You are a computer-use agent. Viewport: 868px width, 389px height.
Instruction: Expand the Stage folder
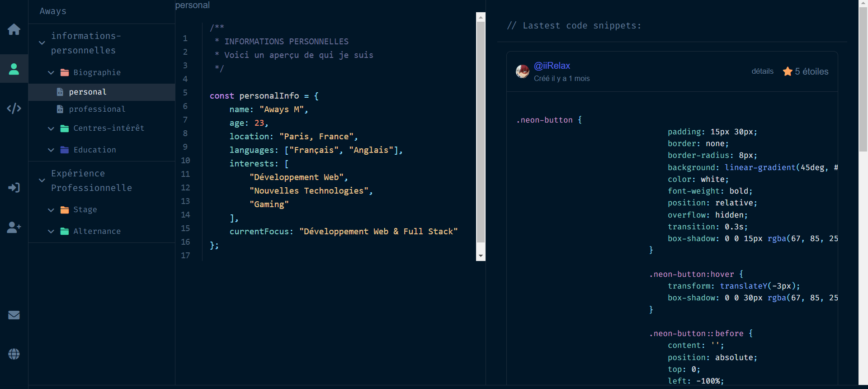click(x=51, y=210)
